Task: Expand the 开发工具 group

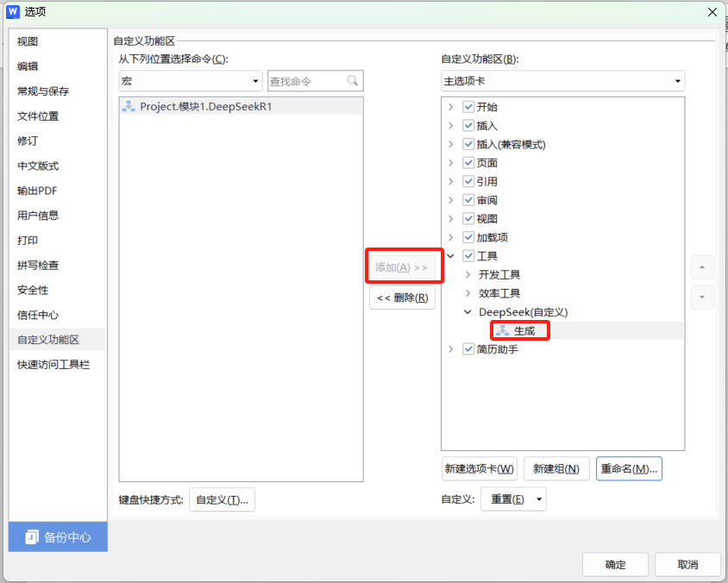Action: 468,275
